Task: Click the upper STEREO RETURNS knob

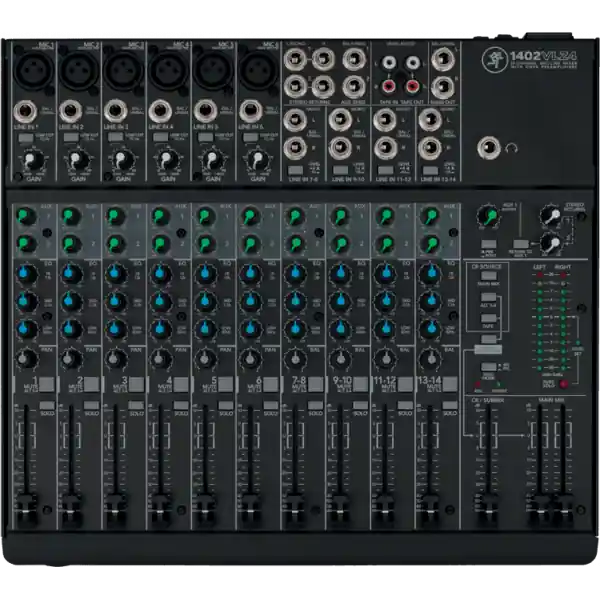Action: point(551,217)
